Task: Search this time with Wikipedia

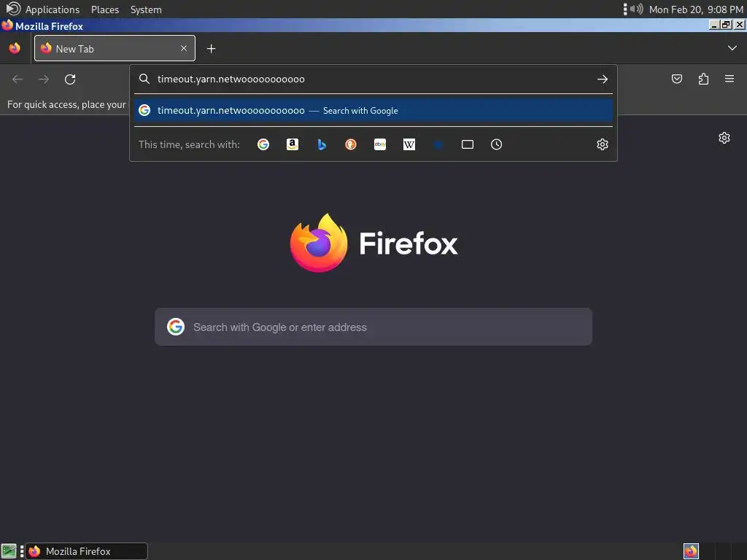Action: pos(409,144)
